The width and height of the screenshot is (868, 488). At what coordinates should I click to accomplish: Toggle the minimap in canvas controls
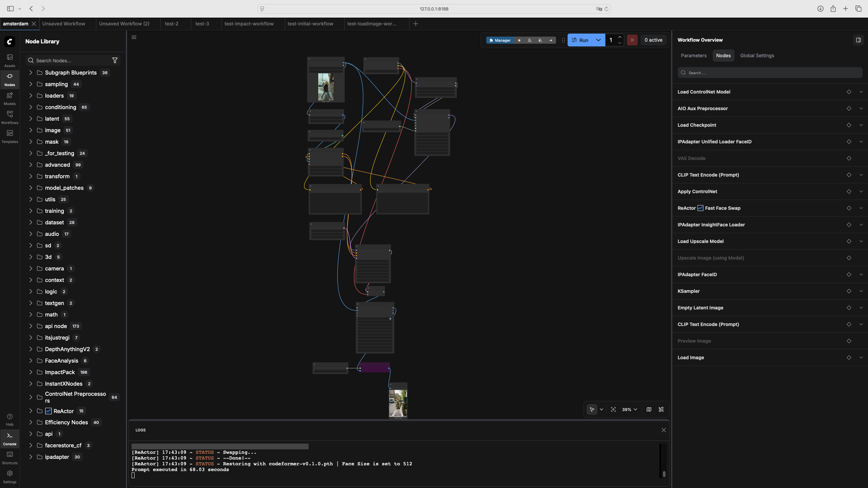coord(649,409)
